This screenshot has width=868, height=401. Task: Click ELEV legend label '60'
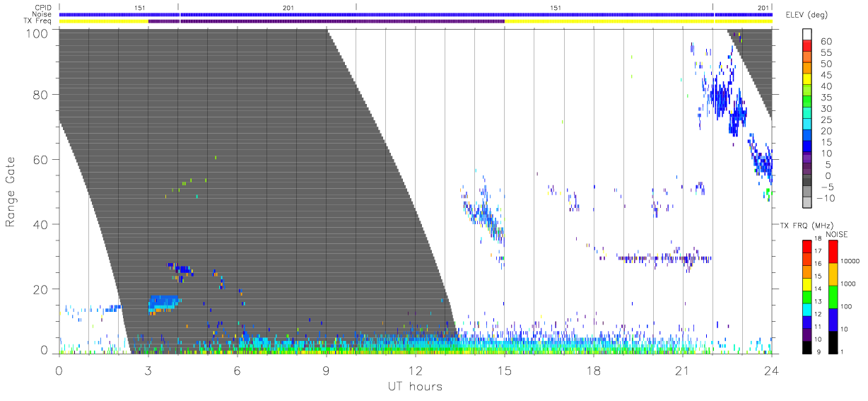(x=826, y=41)
